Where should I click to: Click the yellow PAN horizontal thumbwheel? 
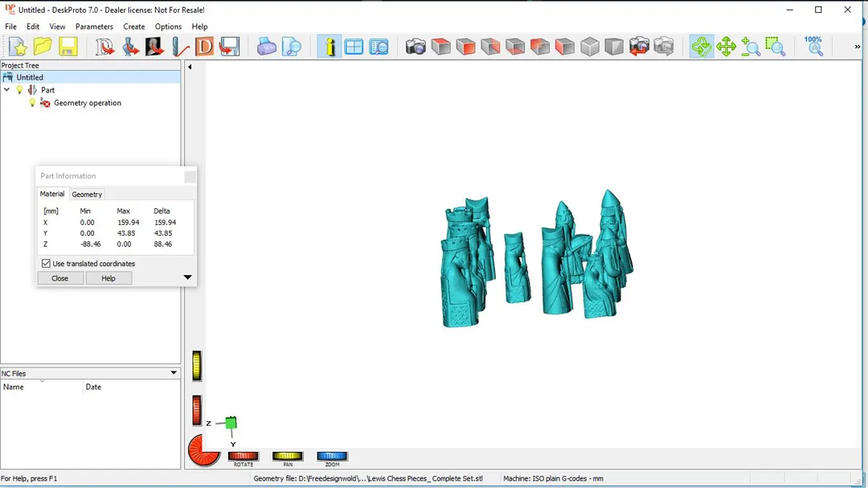click(x=288, y=456)
